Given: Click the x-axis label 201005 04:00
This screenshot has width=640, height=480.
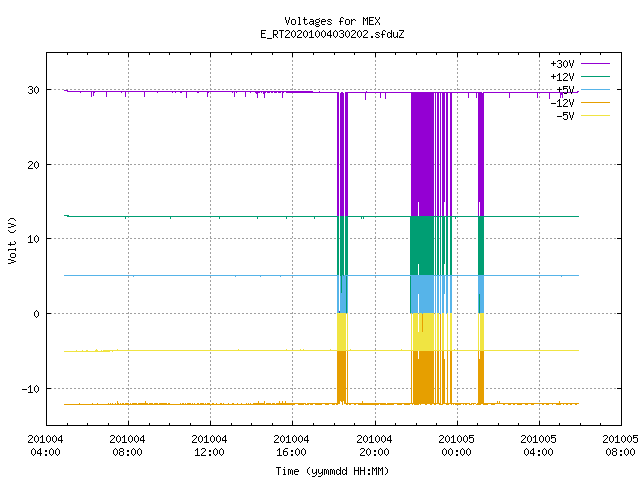Looking at the screenshot, I should [x=538, y=446].
